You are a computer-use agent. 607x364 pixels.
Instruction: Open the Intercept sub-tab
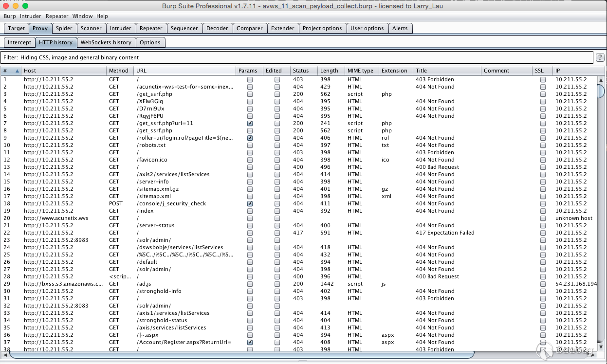point(19,42)
